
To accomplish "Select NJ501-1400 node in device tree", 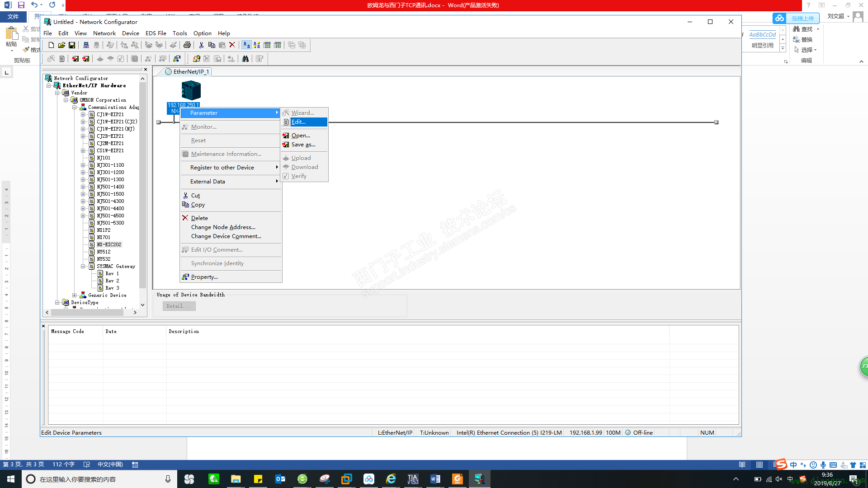I will [110, 187].
